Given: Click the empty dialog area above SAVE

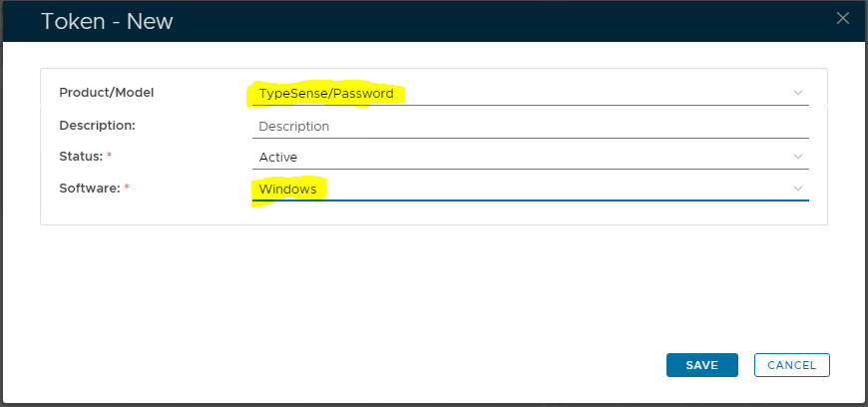Looking at the screenshot, I should pyautogui.click(x=698, y=299).
